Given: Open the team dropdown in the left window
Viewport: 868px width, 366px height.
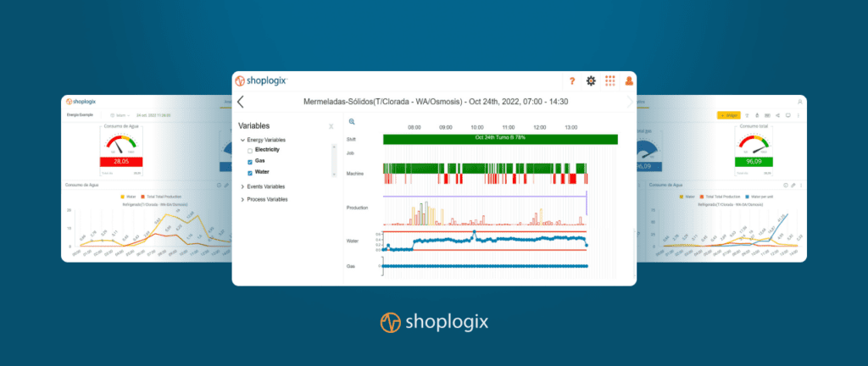Looking at the screenshot, I should (120, 115).
